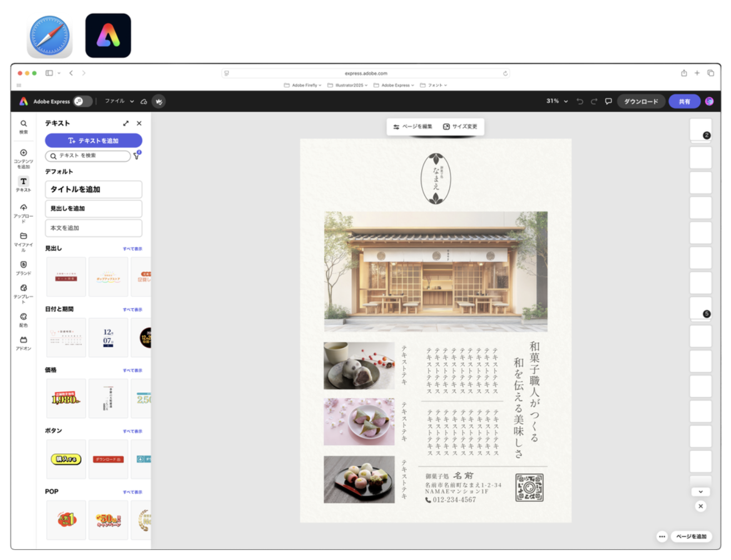Image resolution: width=731 pixels, height=560 pixels.
Task: Open the comments speech bubble icon
Action: (x=608, y=101)
